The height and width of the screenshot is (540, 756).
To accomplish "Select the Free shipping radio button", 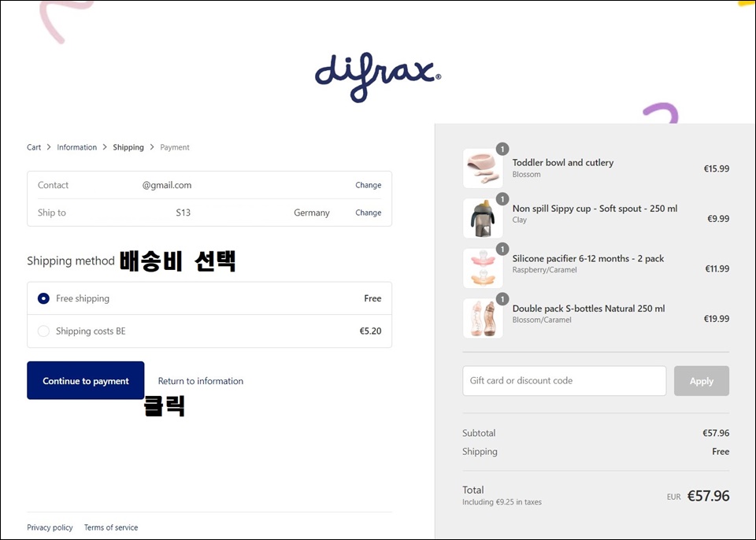I will click(43, 298).
